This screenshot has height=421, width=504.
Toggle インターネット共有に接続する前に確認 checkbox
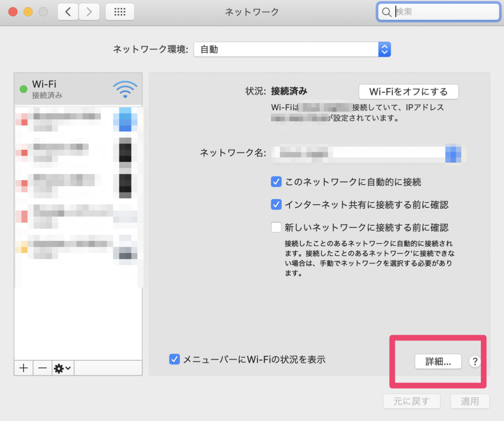click(x=276, y=205)
